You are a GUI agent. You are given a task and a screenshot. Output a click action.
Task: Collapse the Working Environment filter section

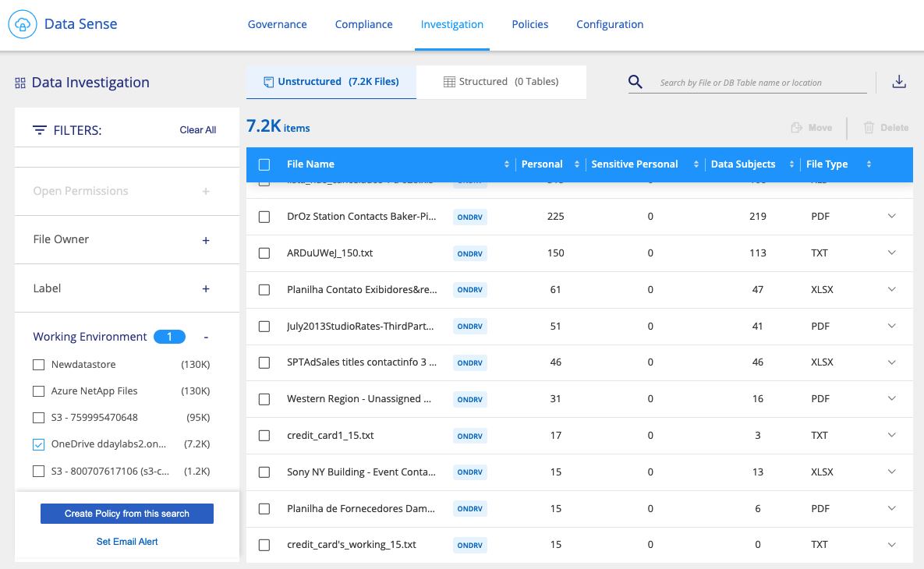pyautogui.click(x=206, y=337)
